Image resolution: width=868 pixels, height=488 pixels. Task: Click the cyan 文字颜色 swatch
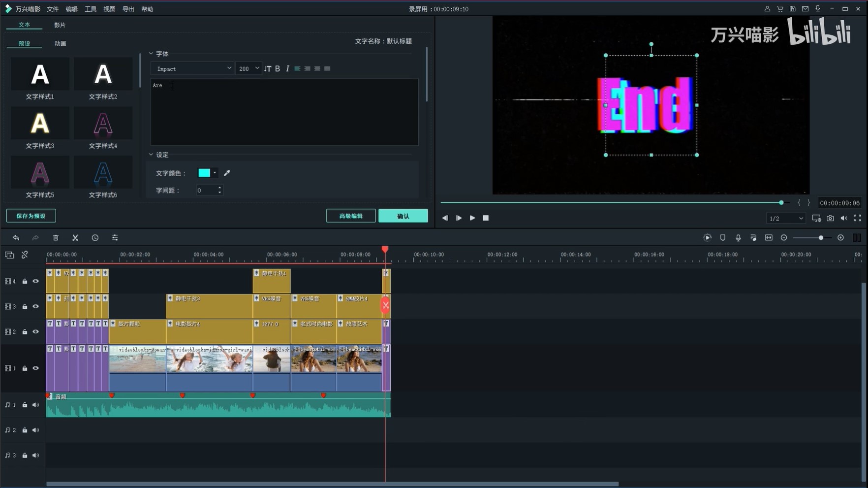pyautogui.click(x=204, y=173)
